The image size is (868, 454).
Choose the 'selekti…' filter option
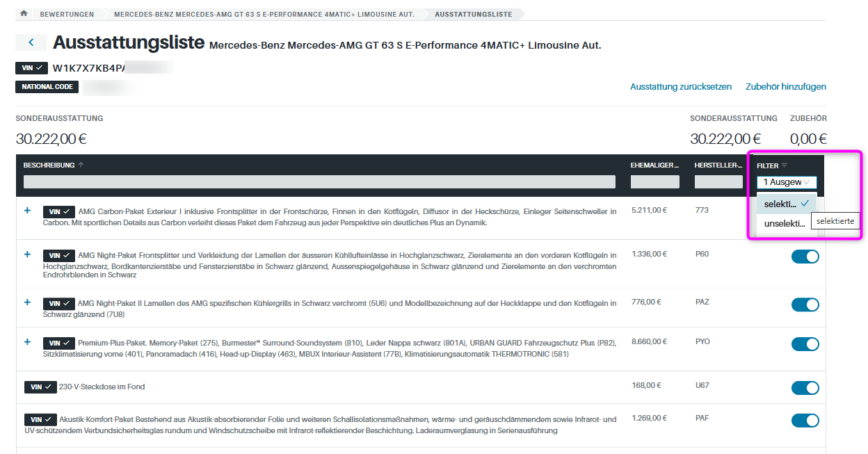click(787, 204)
